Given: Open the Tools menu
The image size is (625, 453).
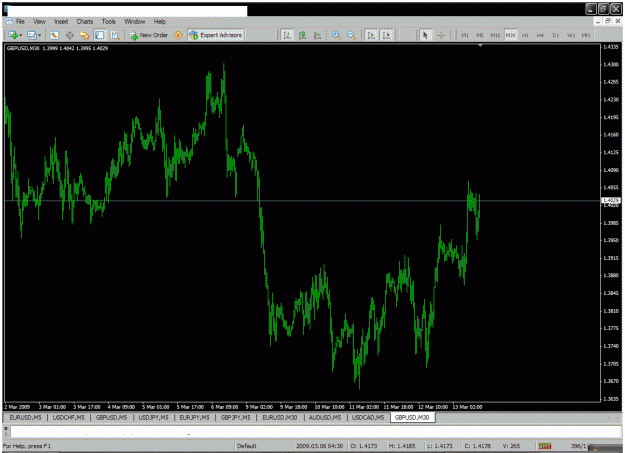Looking at the screenshot, I should [x=108, y=22].
